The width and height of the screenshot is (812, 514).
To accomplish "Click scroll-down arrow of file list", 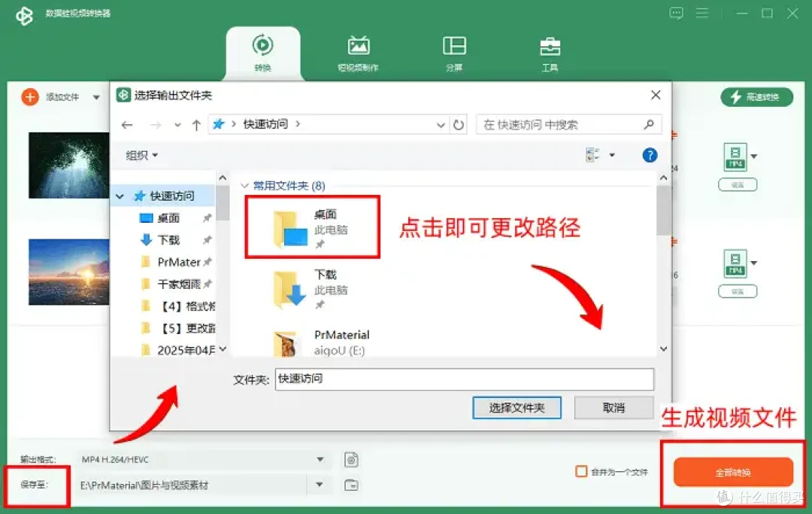I will (663, 348).
